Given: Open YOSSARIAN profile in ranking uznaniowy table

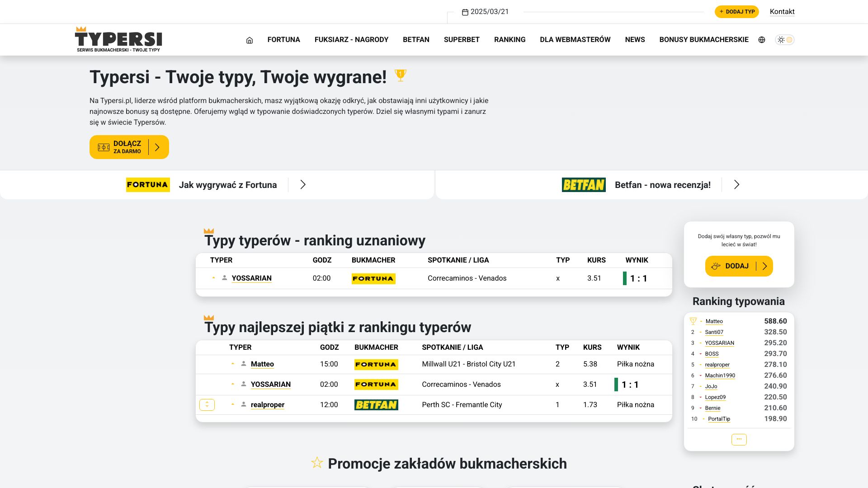Looking at the screenshot, I should pyautogui.click(x=252, y=278).
